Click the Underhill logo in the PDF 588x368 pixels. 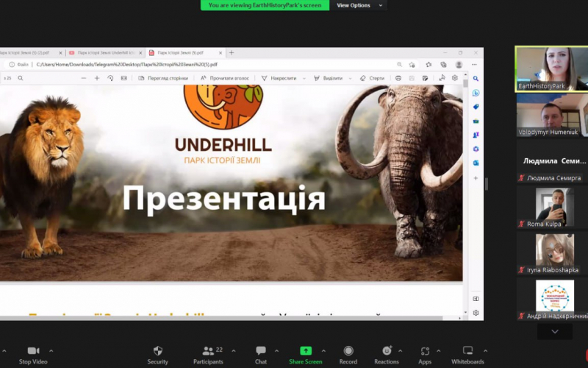coord(223,107)
